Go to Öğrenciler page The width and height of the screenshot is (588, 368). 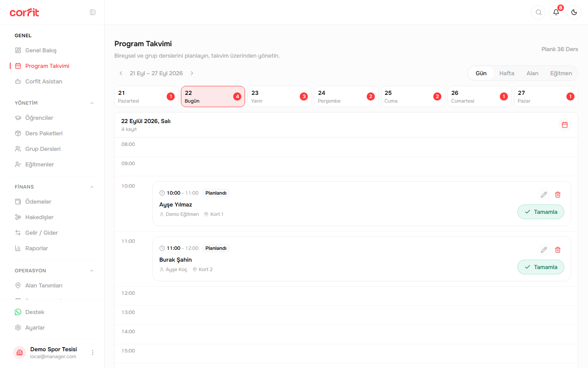tap(54, 118)
